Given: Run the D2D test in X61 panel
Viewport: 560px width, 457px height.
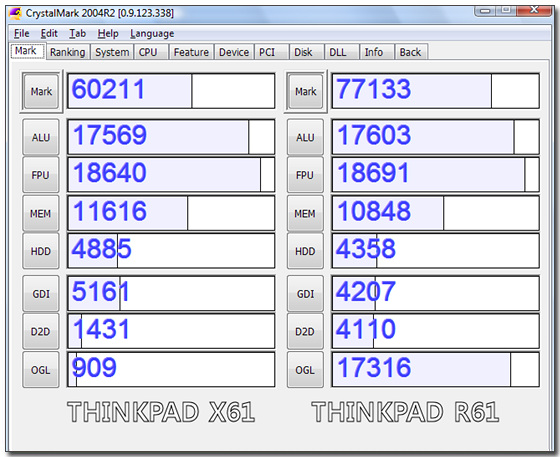Looking at the screenshot, I should [41, 331].
